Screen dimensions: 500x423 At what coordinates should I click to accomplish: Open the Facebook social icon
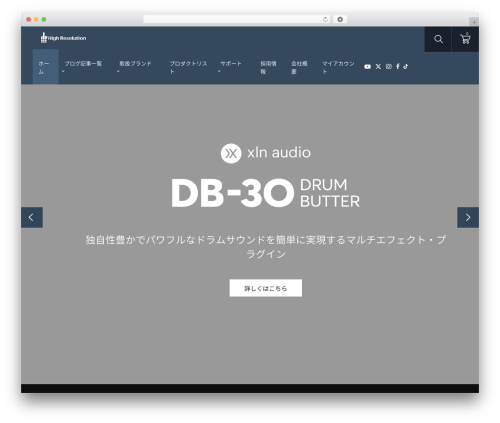tap(398, 67)
